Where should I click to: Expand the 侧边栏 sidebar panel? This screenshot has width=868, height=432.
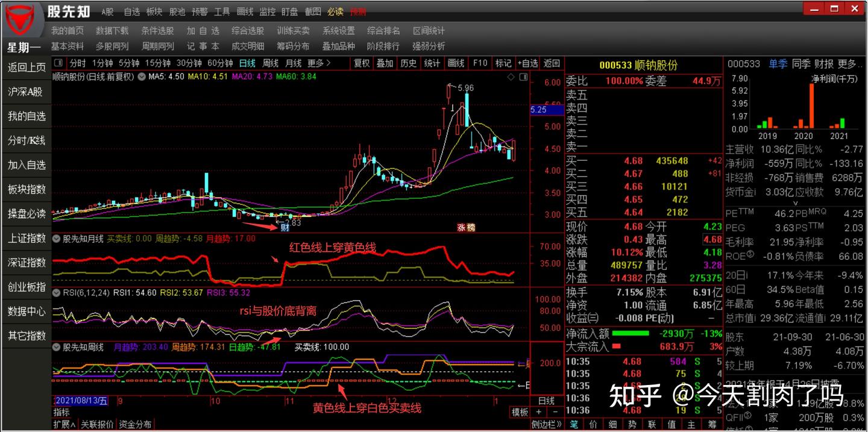point(547,423)
